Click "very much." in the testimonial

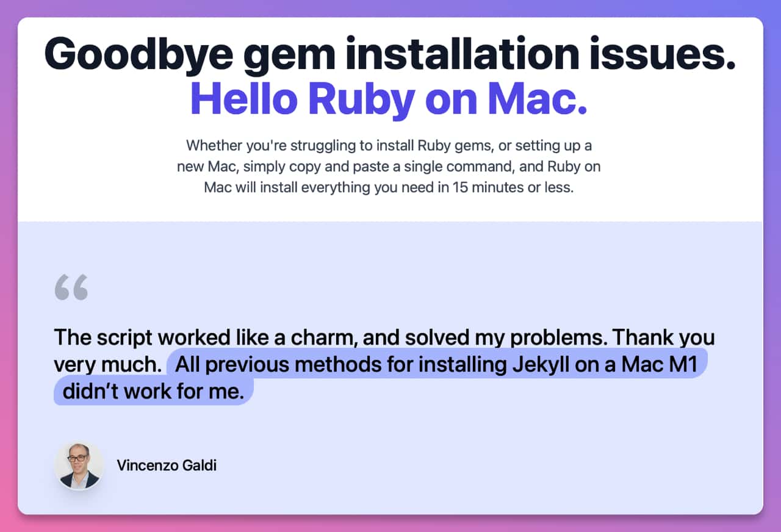(x=107, y=365)
